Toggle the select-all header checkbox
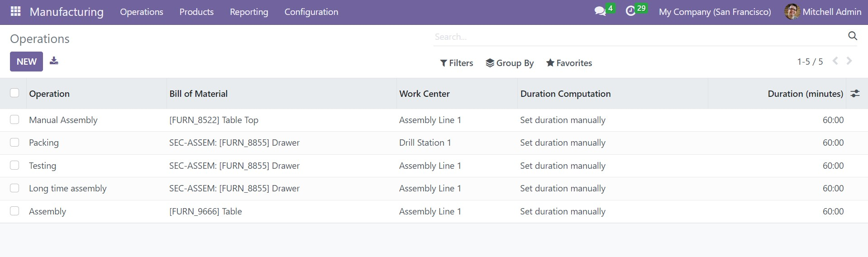The height and width of the screenshot is (257, 868). coord(14,93)
